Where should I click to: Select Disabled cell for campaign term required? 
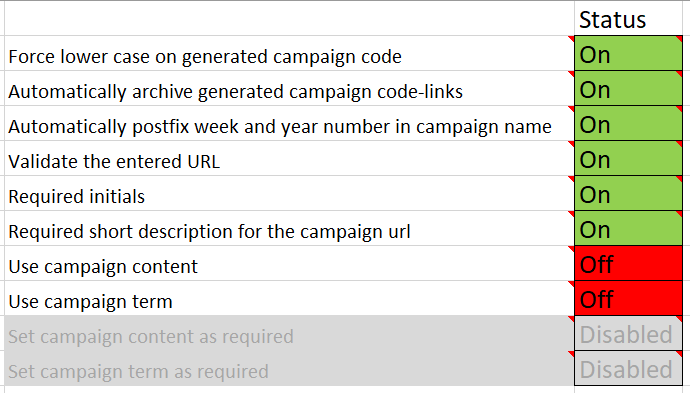pyautogui.click(x=628, y=368)
